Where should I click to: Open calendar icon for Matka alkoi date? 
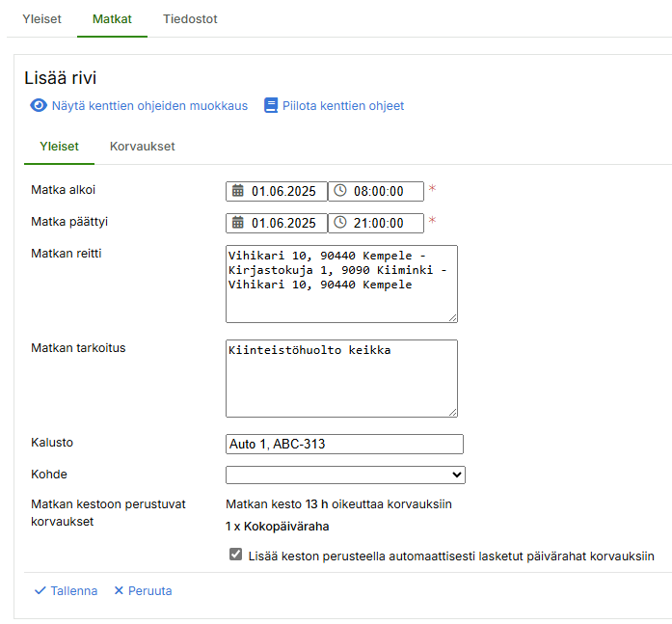pyautogui.click(x=238, y=191)
